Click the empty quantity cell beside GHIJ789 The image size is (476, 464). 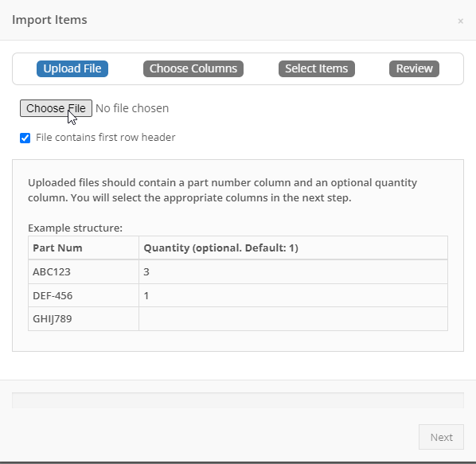click(x=293, y=318)
